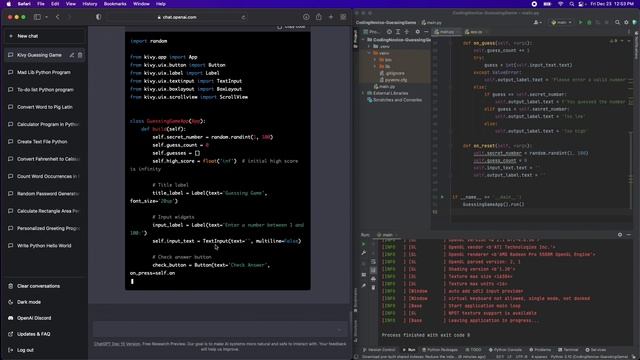Delete the Kivy Guessing Game chat
The image size is (640, 360).
[x=80, y=55]
